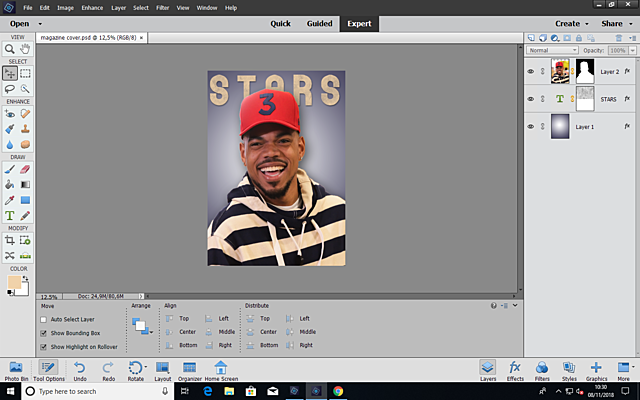This screenshot has height=400, width=640.
Task: Select the Quick Selection tool
Action: [25, 89]
